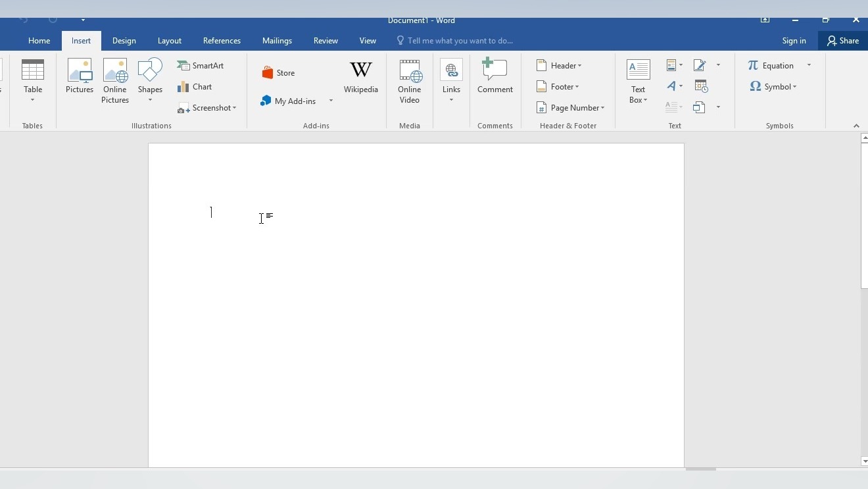Select the Insert tab
Image resolution: width=868 pixels, height=489 pixels.
82,41
